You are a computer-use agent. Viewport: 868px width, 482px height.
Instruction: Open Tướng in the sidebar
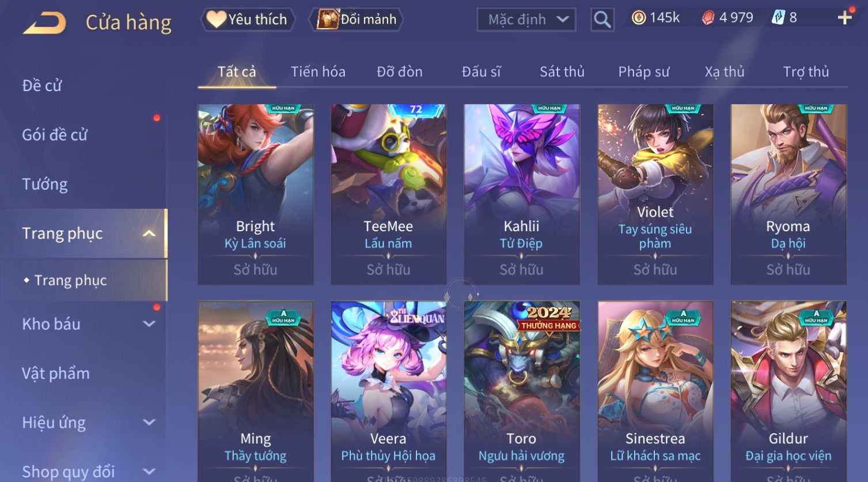coord(45,184)
